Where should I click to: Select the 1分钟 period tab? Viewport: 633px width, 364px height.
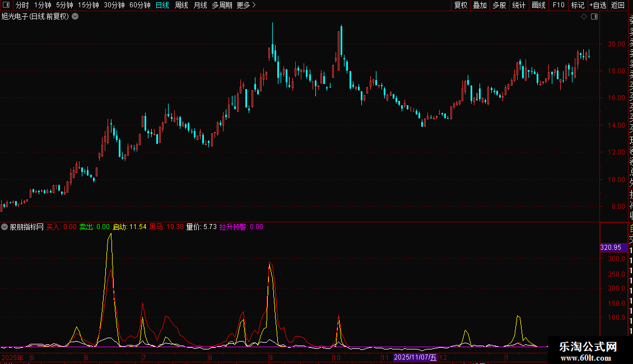point(43,5)
